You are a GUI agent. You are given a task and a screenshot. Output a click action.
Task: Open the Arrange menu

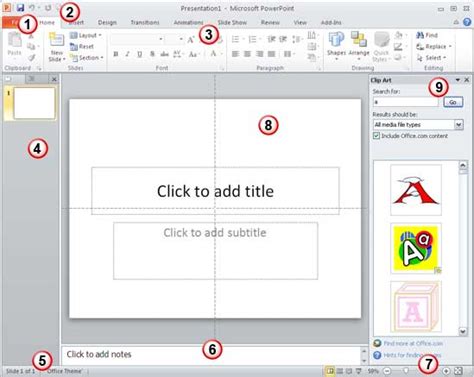point(359,46)
